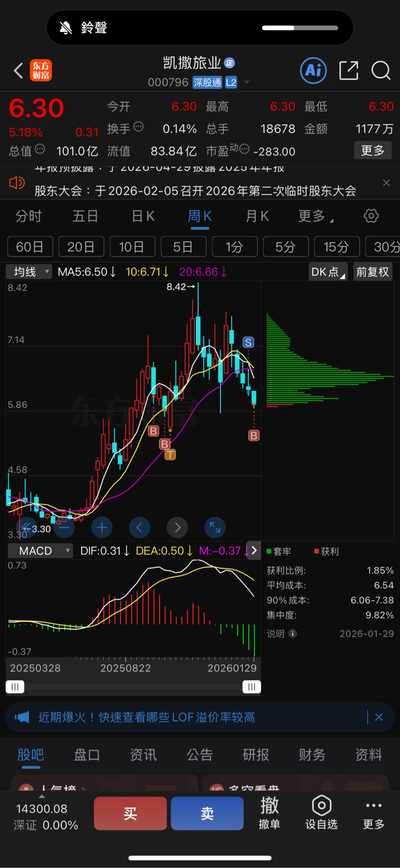
Task: Select the 10日 period button
Action: [x=132, y=247]
